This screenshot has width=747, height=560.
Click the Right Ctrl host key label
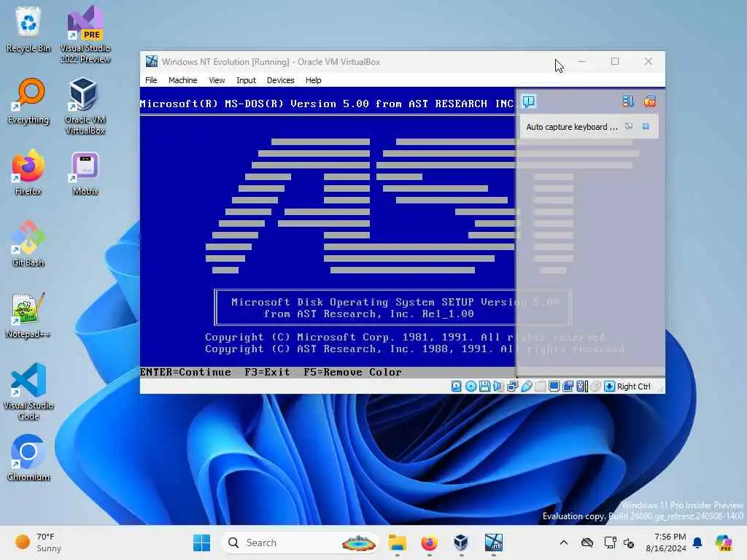(x=634, y=386)
